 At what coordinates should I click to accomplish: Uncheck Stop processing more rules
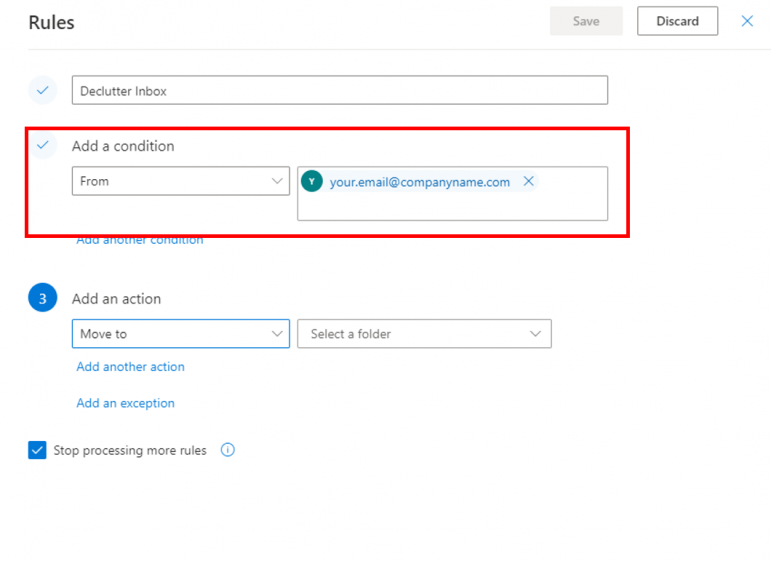pyautogui.click(x=37, y=450)
